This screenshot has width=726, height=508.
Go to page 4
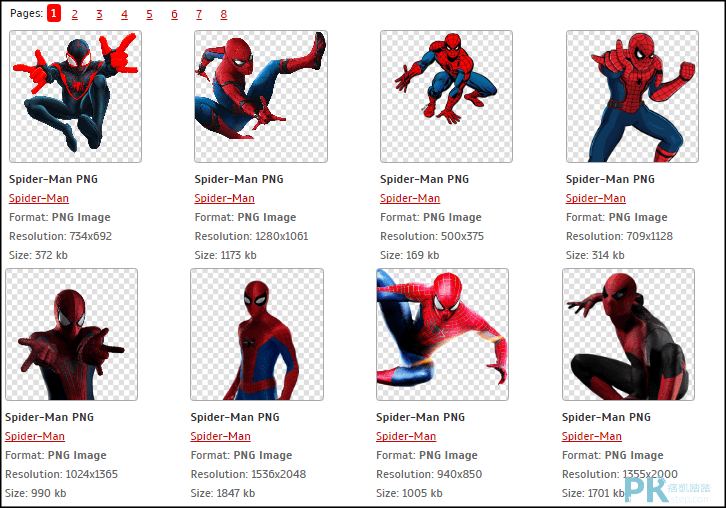124,14
